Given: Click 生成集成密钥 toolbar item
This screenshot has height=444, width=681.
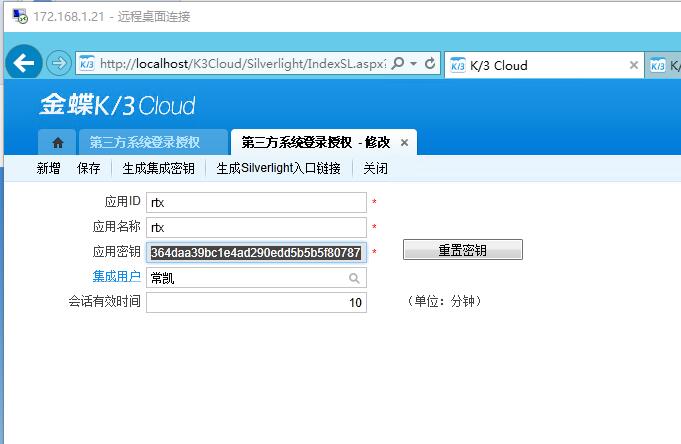Looking at the screenshot, I should [x=159, y=168].
